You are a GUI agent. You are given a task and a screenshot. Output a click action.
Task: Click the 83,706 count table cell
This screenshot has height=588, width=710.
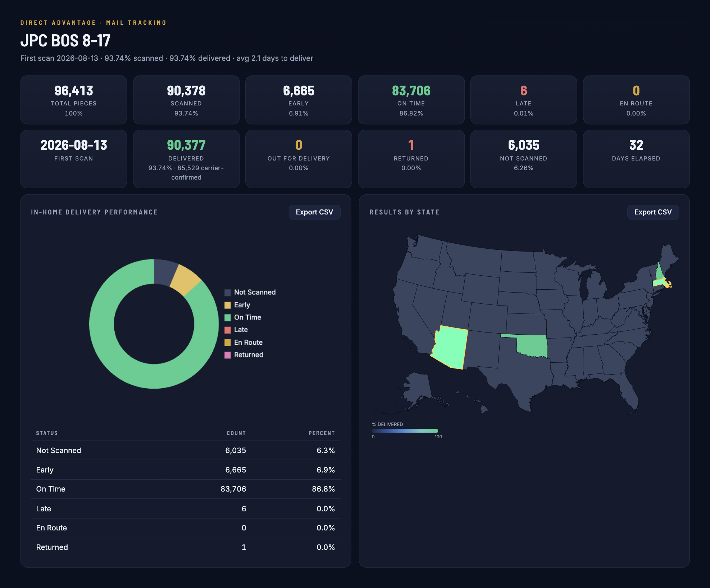[233, 489]
